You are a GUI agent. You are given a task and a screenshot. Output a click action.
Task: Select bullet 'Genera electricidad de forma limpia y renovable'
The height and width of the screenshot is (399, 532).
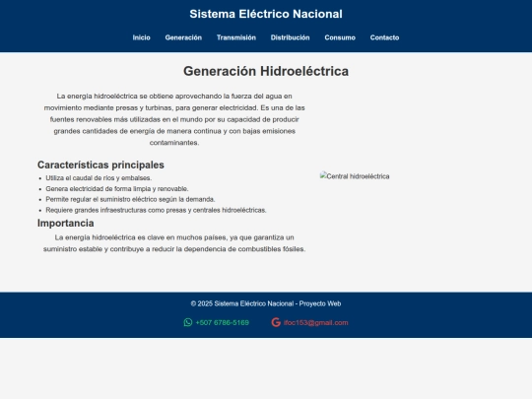[x=117, y=188]
